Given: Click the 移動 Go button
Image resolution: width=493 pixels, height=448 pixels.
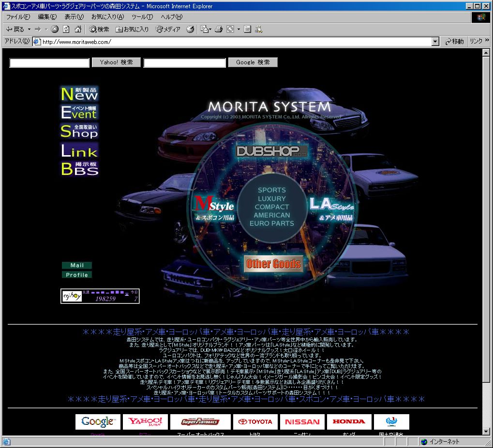Looking at the screenshot, I should pos(454,42).
